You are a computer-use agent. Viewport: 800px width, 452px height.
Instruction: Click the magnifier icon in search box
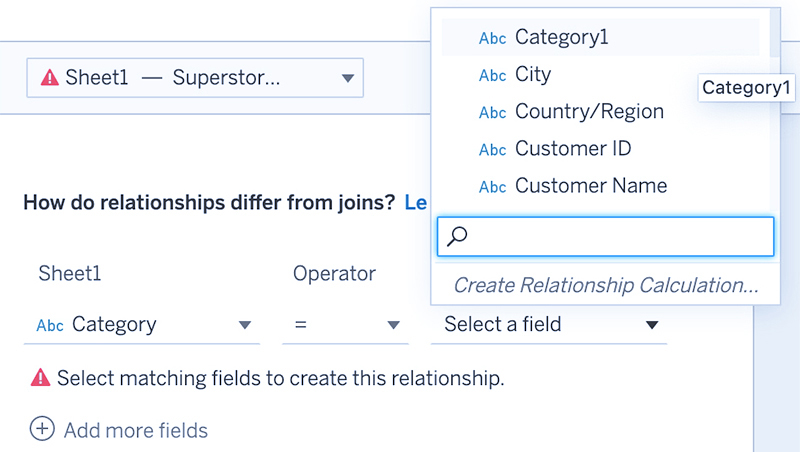click(457, 236)
